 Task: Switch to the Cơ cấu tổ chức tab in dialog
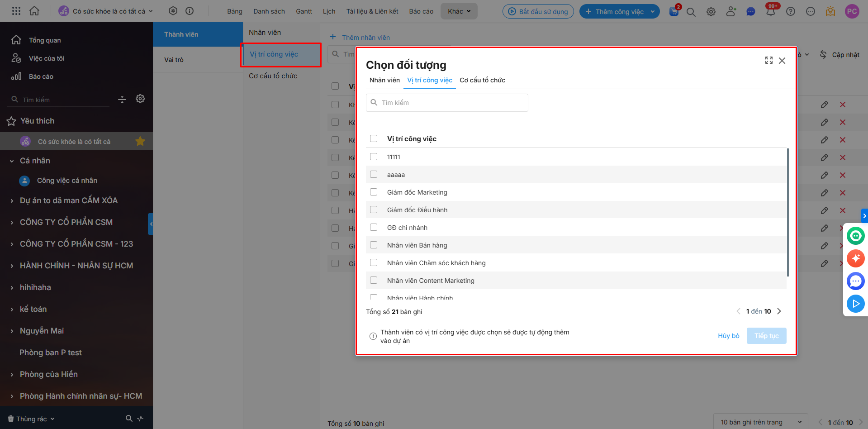(482, 80)
